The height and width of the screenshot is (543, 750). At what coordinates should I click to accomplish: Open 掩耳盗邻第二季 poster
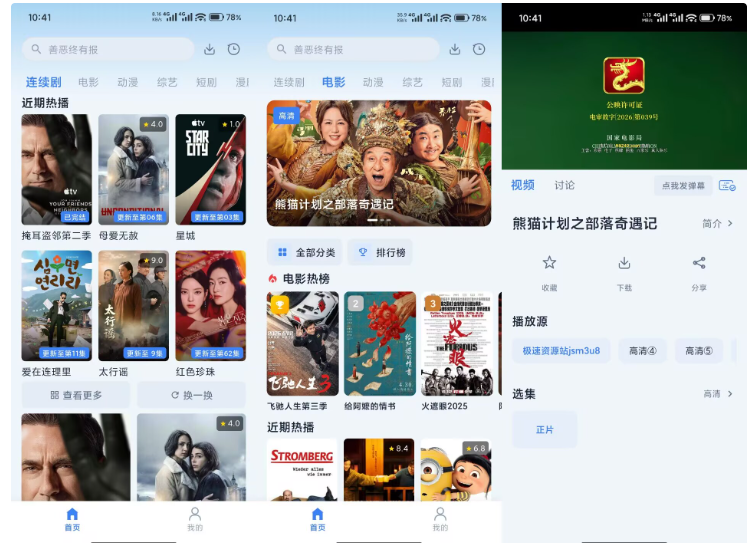tap(56, 169)
